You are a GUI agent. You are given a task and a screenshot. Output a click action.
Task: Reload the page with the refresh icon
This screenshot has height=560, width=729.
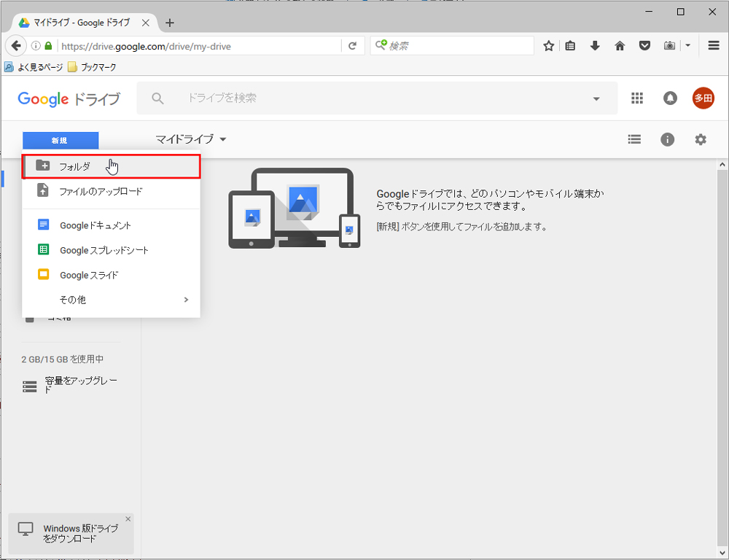point(352,46)
